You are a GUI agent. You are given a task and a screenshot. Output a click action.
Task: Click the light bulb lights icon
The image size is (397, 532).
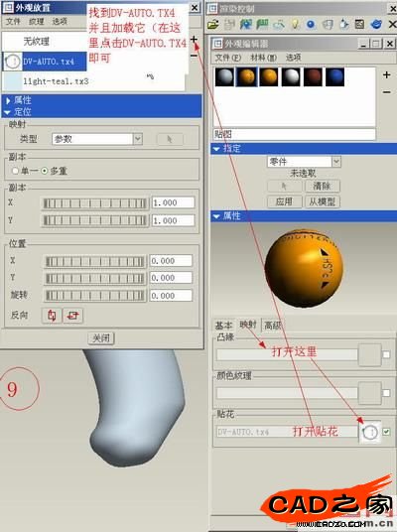pyautogui.click(x=295, y=25)
